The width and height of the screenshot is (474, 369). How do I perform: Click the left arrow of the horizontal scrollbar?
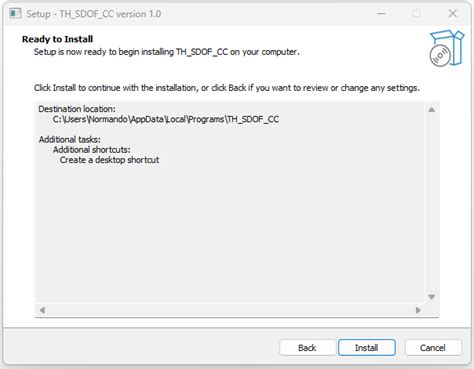[42, 310]
